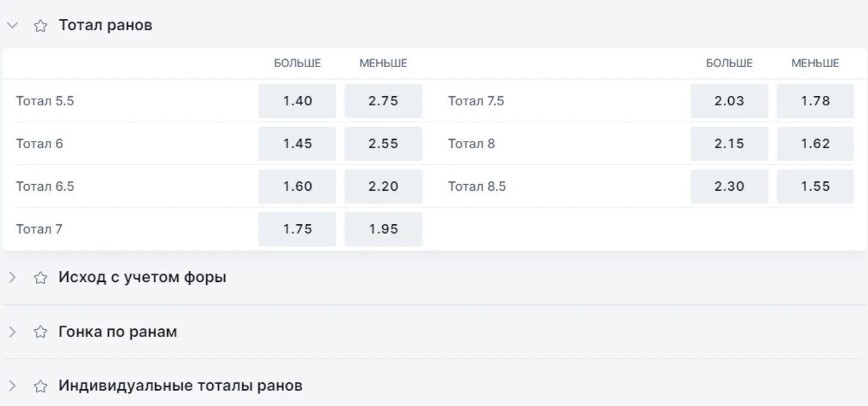Expand Гонка по ранам chevron
This screenshot has height=406, width=868.
pos(12,332)
